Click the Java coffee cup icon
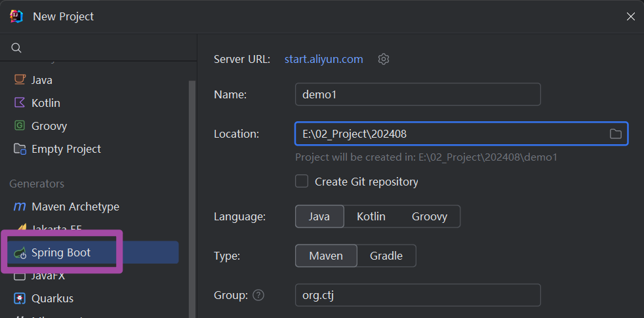The image size is (644, 318). click(x=20, y=79)
